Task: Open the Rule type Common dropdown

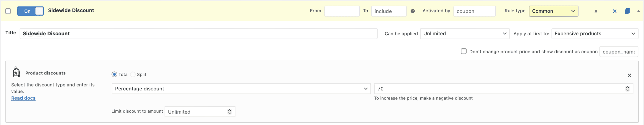Action: 553,11
